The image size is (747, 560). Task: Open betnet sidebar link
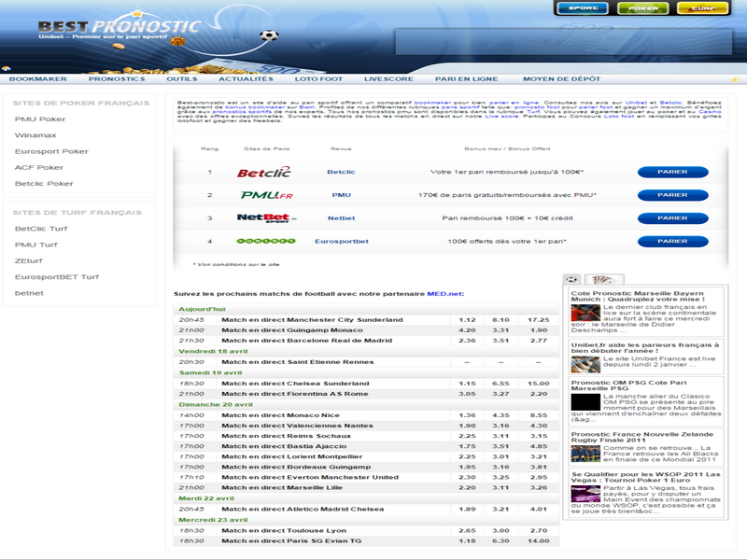(29, 293)
